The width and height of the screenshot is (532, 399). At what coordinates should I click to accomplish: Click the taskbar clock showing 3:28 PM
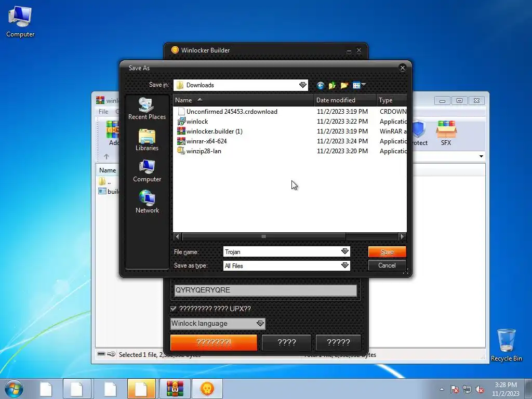[506, 389]
